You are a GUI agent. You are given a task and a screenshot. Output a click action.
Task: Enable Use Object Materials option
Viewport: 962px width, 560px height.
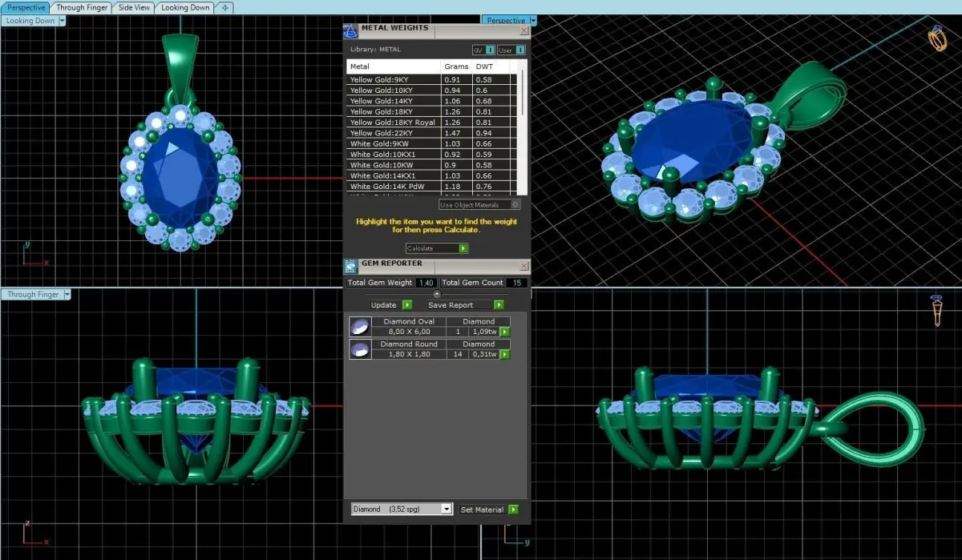(x=479, y=205)
